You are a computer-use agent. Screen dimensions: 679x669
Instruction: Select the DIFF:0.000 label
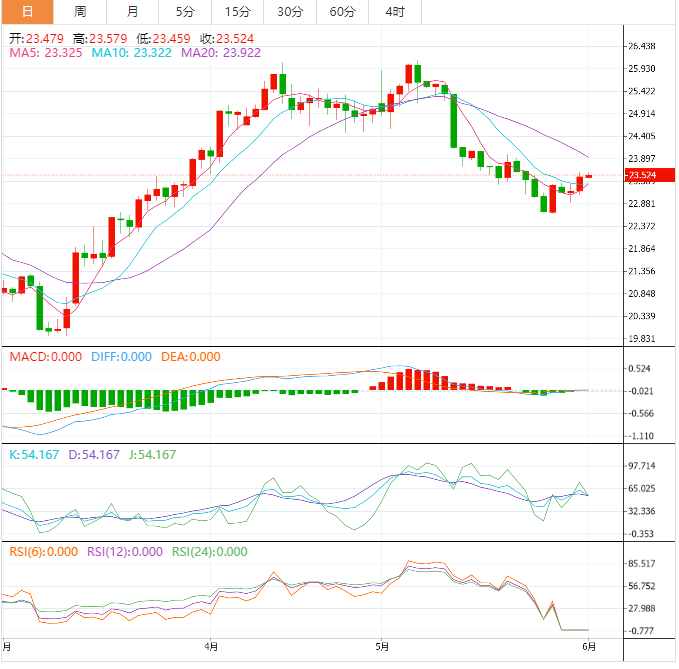120,357
